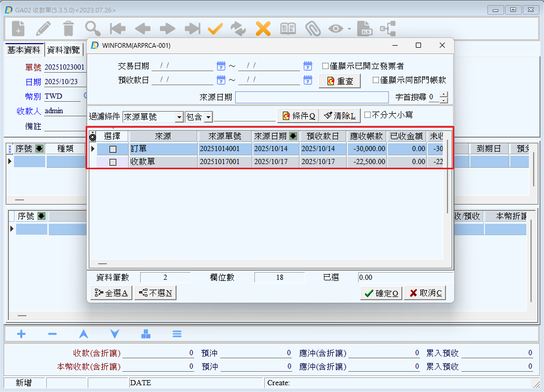Select the checkbox for 訂單 row
The image size is (544, 392).
113,149
